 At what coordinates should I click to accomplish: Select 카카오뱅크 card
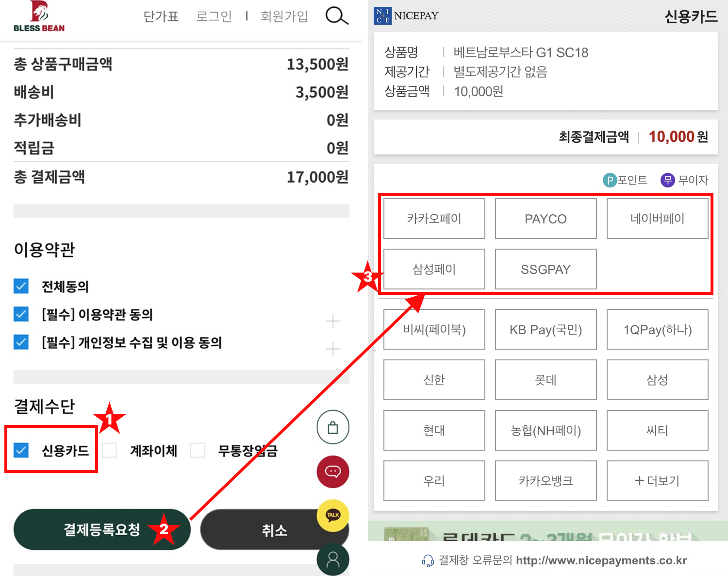coord(546,481)
